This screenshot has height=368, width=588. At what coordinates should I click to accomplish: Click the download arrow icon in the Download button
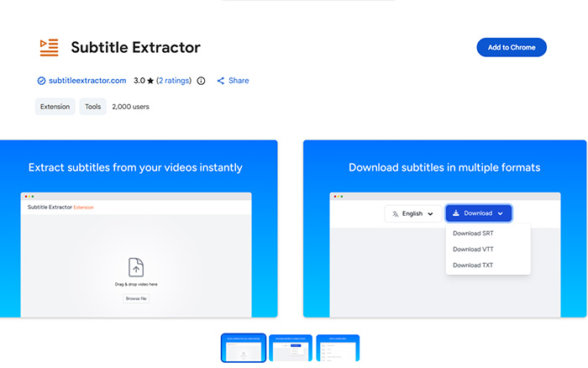pos(456,213)
